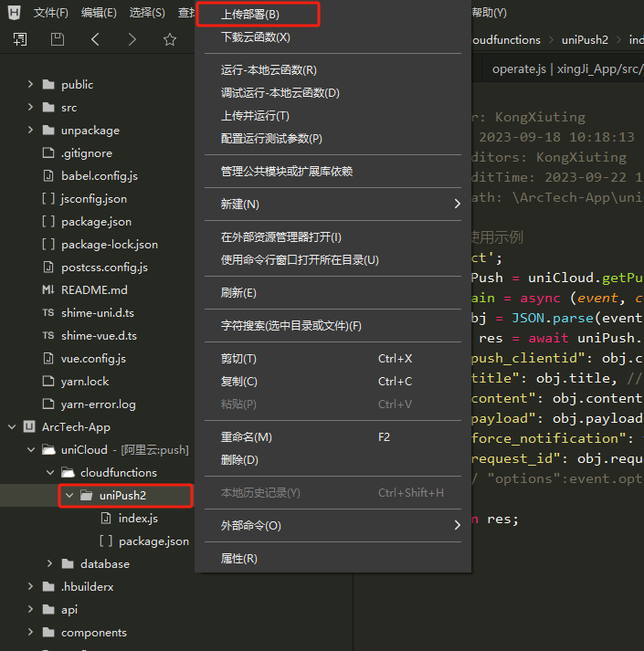The height and width of the screenshot is (651, 644).
Task: Go back with the left arrow icon
Action: point(95,39)
